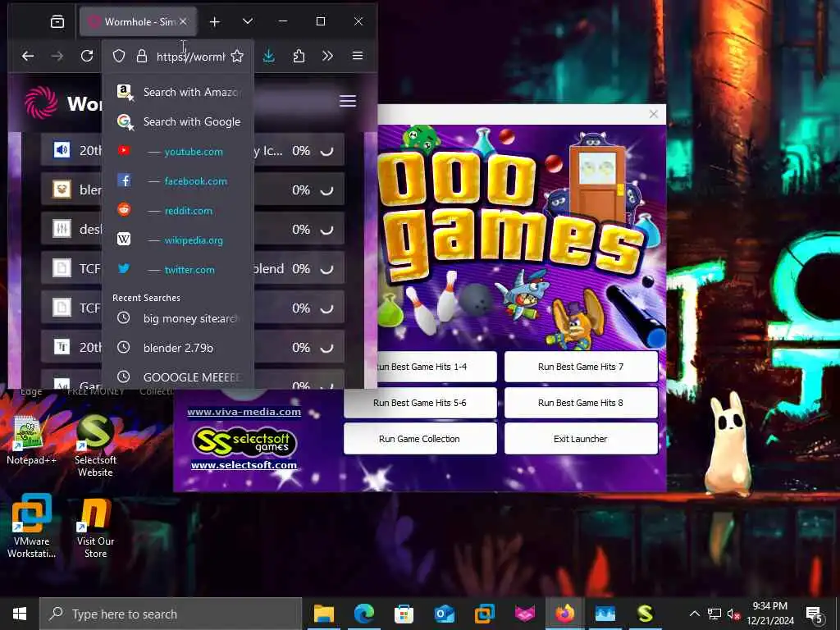Select youtube.com suggestion
The image size is (840, 630).
178,151
